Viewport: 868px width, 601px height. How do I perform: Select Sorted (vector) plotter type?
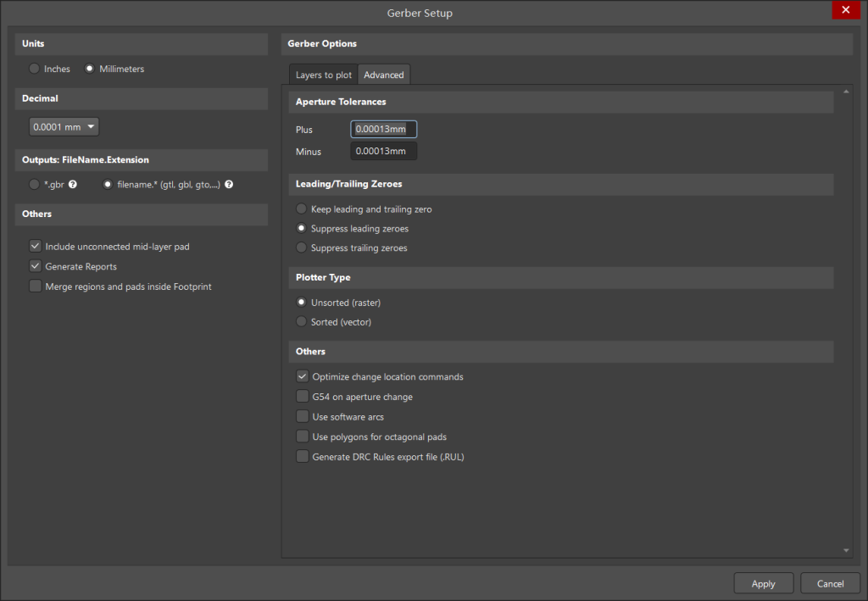point(301,321)
